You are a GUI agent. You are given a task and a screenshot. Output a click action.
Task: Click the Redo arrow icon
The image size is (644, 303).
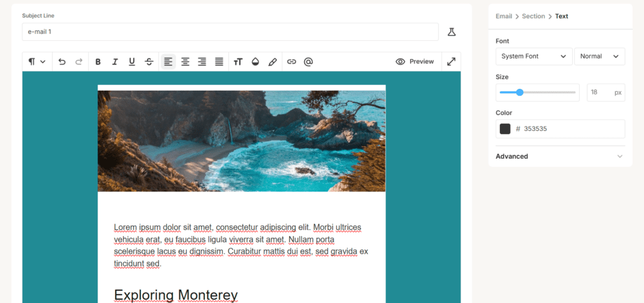click(79, 62)
